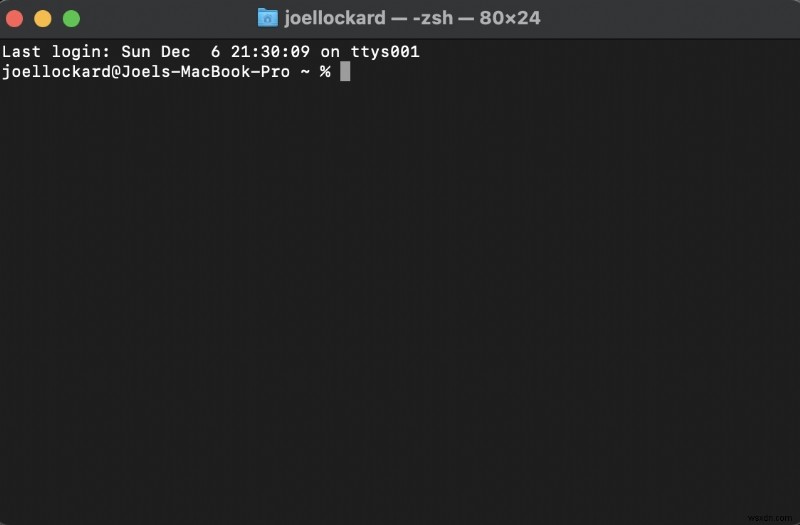Zoom the window with green button
The image size is (800, 525).
coord(71,18)
